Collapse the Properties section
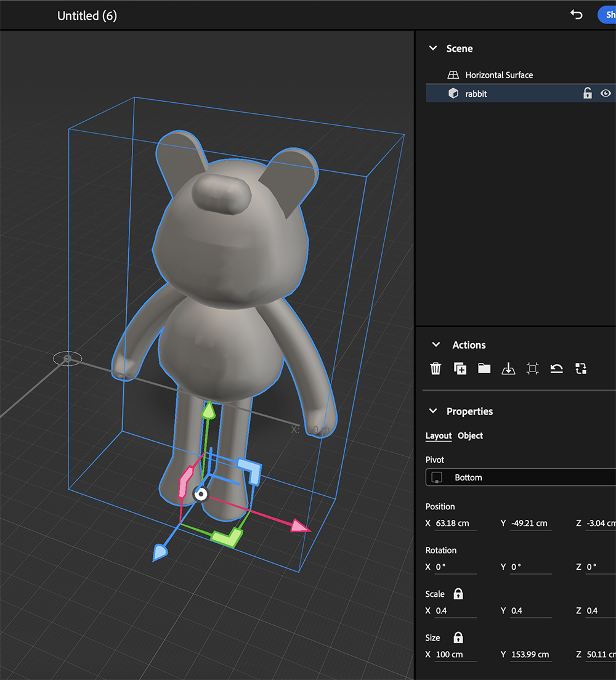Screen dimensions: 616x680 click(434, 411)
